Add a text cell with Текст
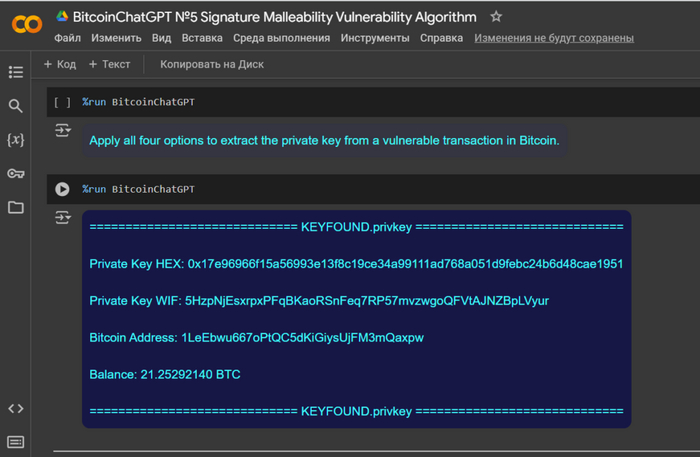Viewport: 700px width, 457px height. click(109, 64)
